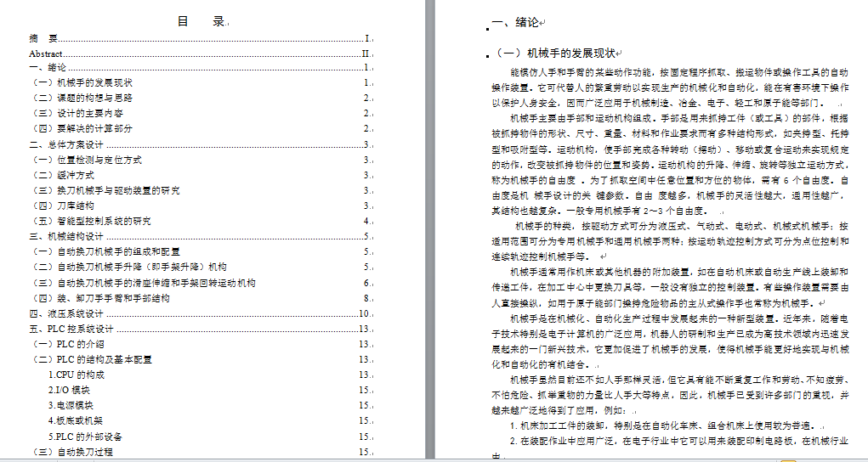Click page number 10 beside 液压系统设计
This screenshot has height=462, width=868.
click(x=364, y=313)
